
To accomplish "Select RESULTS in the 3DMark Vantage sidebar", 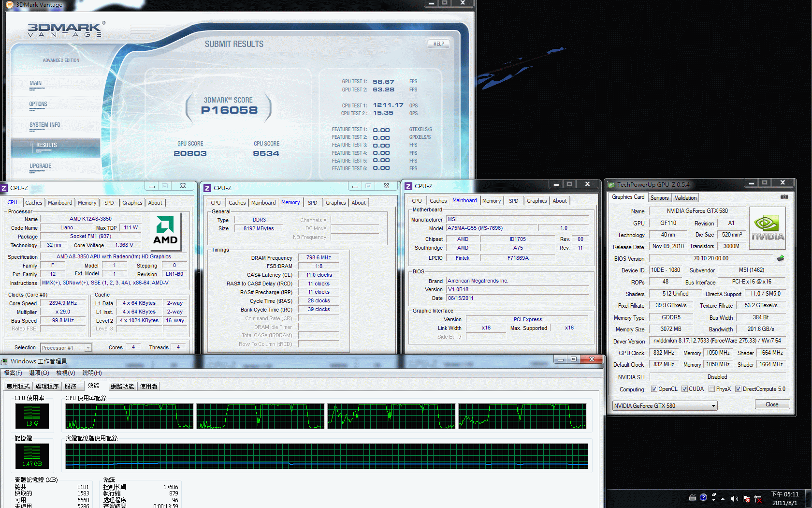I will coord(56,148).
